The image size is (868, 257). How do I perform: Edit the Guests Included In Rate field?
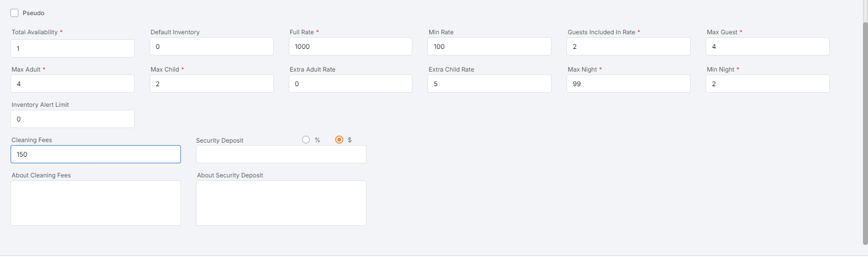(x=628, y=46)
